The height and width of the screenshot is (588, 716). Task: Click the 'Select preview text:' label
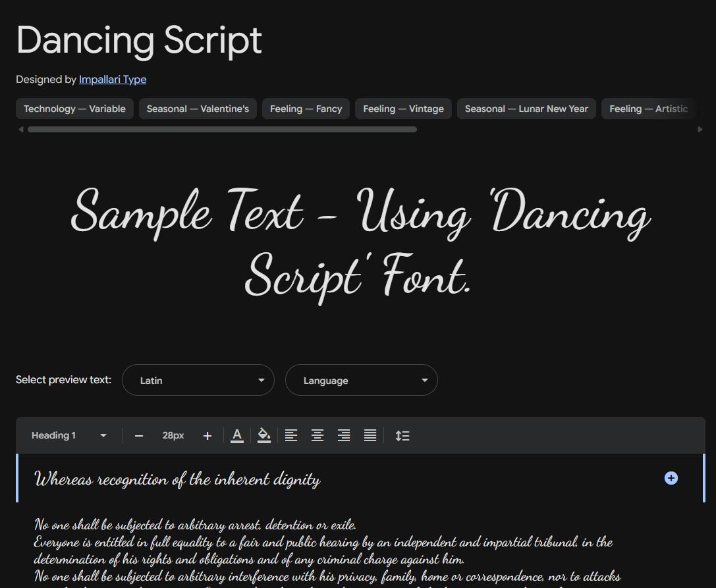click(x=63, y=380)
